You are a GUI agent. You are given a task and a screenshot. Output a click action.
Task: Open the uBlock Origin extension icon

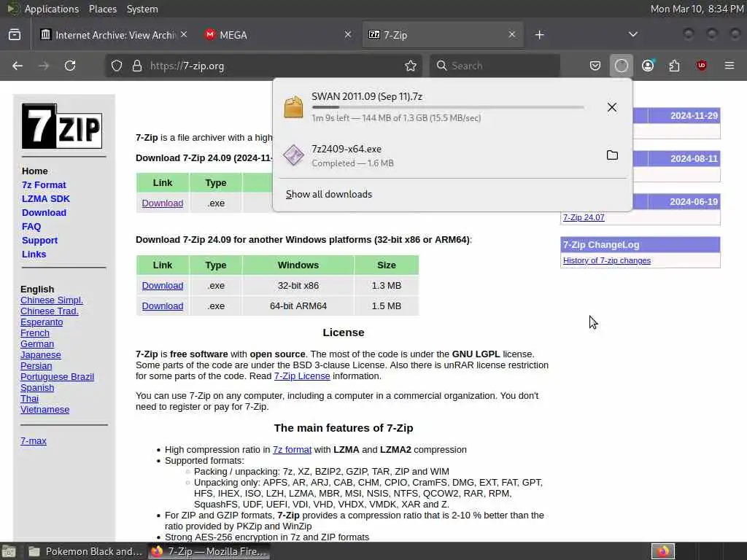coord(701,66)
